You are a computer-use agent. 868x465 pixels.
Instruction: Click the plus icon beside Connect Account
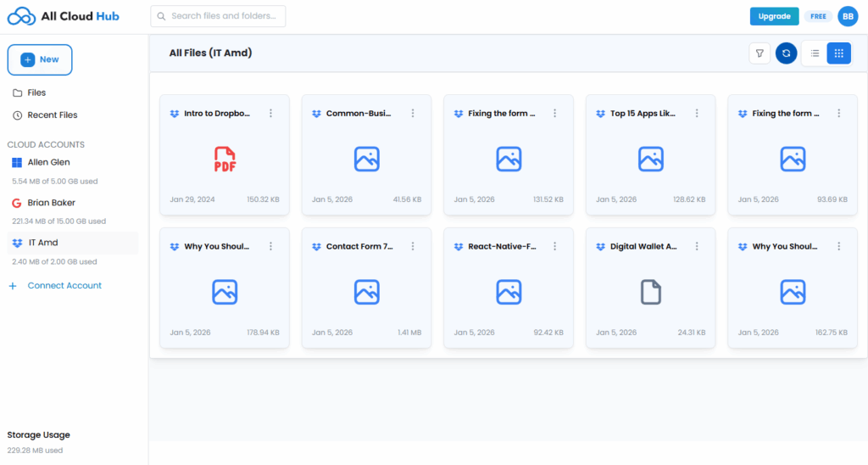[13, 286]
